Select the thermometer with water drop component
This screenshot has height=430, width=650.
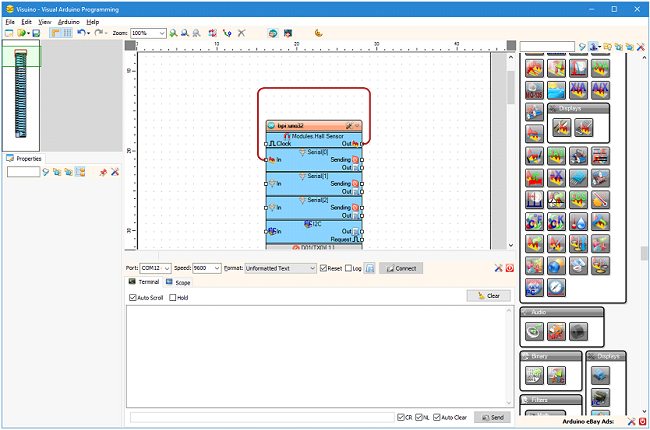click(578, 222)
